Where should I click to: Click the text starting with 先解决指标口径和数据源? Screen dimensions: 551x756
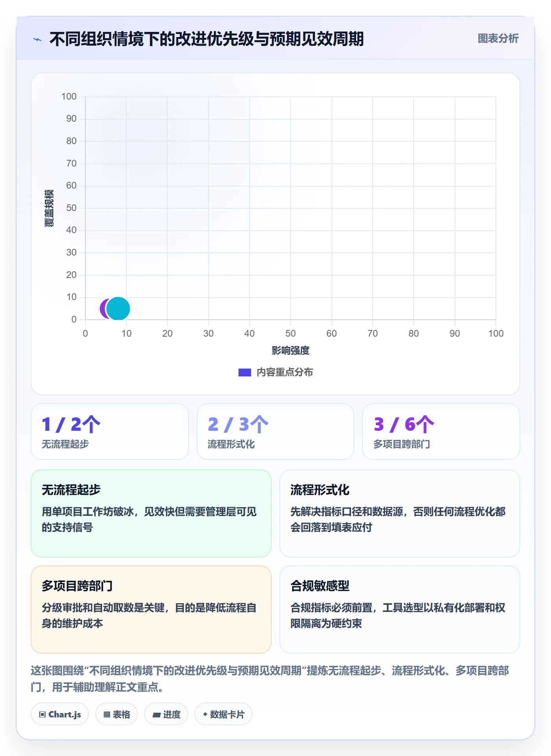[398, 519]
